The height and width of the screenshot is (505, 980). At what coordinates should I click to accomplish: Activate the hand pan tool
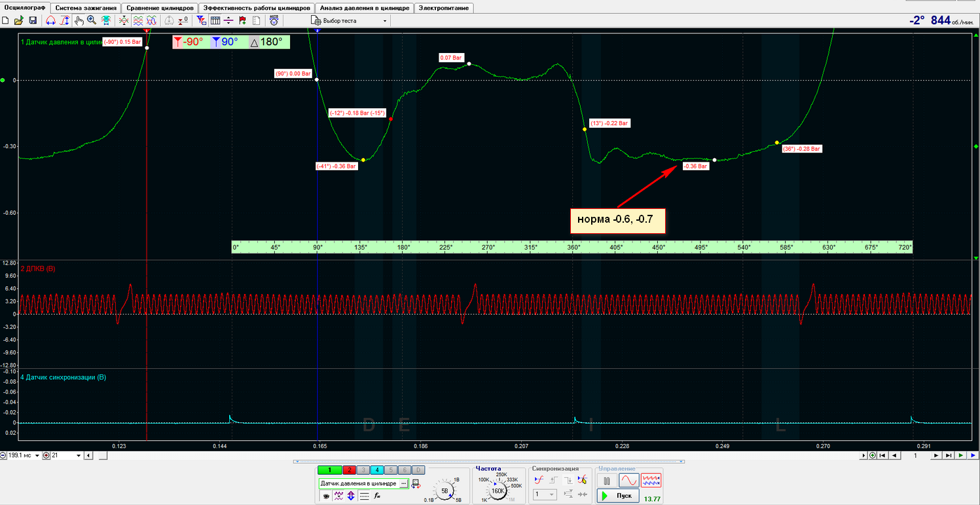click(x=79, y=20)
